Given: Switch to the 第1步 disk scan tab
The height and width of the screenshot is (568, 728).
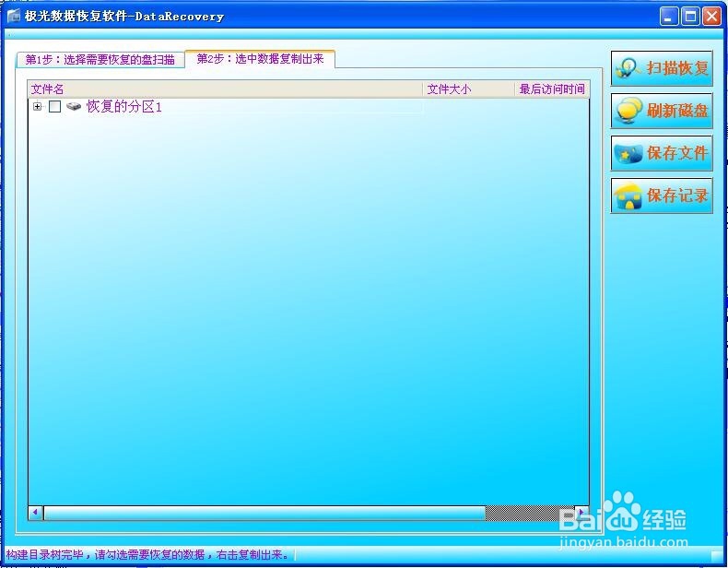Looking at the screenshot, I should [100, 59].
